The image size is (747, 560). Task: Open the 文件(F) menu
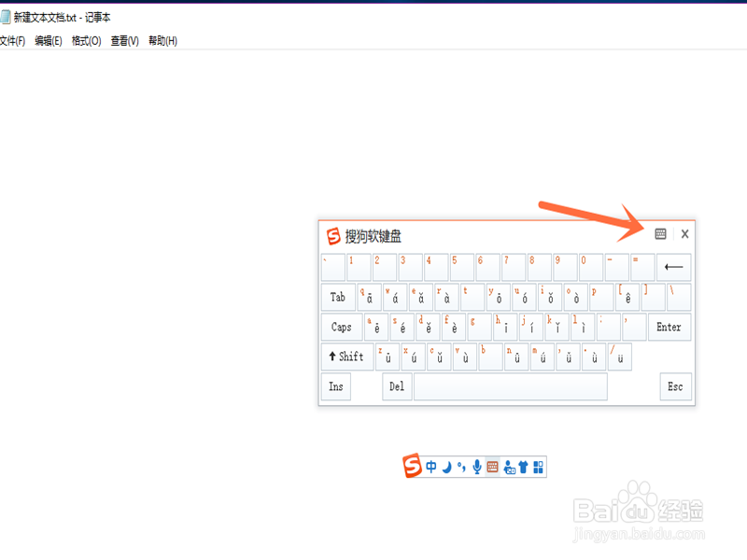(x=12, y=41)
